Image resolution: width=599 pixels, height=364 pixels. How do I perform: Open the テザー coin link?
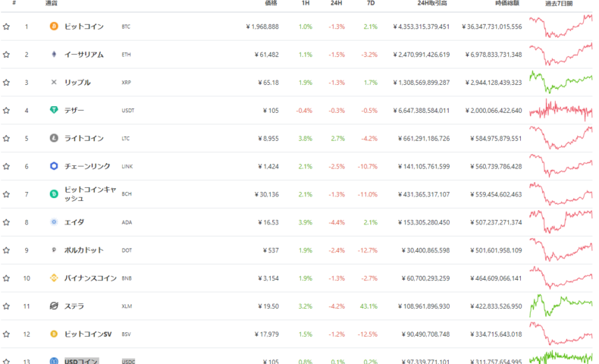pos(74,110)
